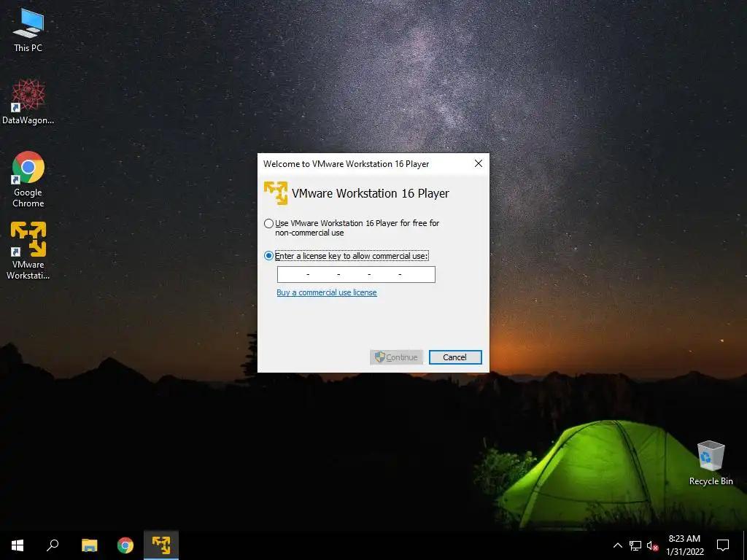
Task: Click the taskbar clock showing 8:23 AM
Action: point(684,545)
